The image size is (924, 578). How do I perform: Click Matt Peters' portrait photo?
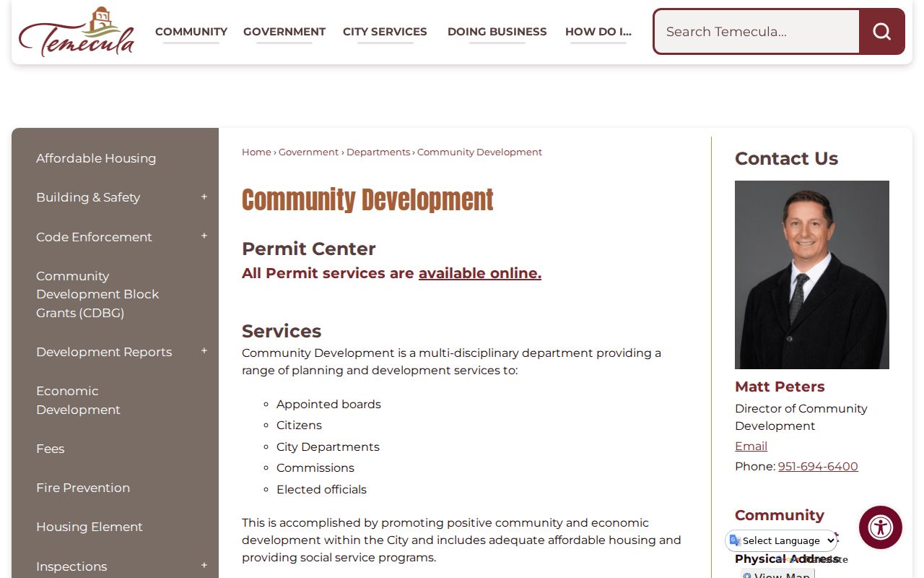click(812, 275)
